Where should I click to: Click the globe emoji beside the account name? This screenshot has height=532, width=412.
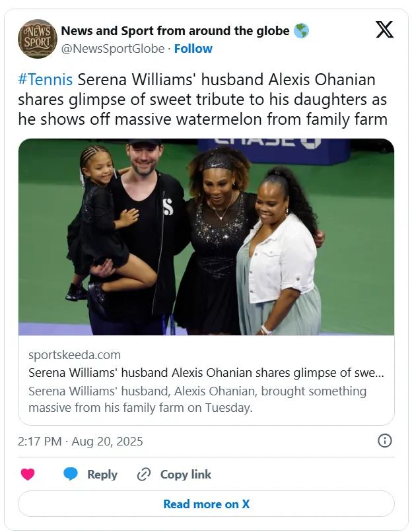click(302, 31)
